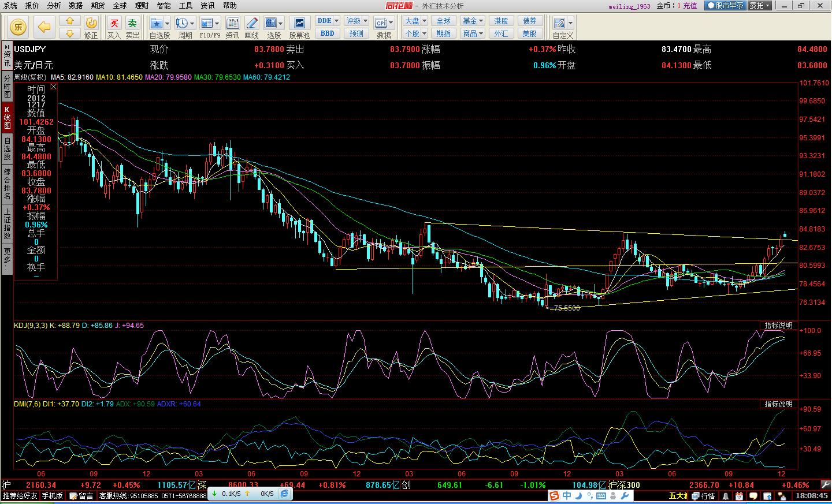Image resolution: width=832 pixels, height=504 pixels.
Task: Click 推荐给好友 in status bar
Action: click(20, 495)
